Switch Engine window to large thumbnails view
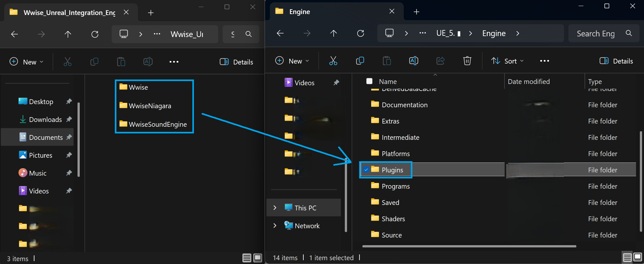The height and width of the screenshot is (264, 644). point(638,257)
